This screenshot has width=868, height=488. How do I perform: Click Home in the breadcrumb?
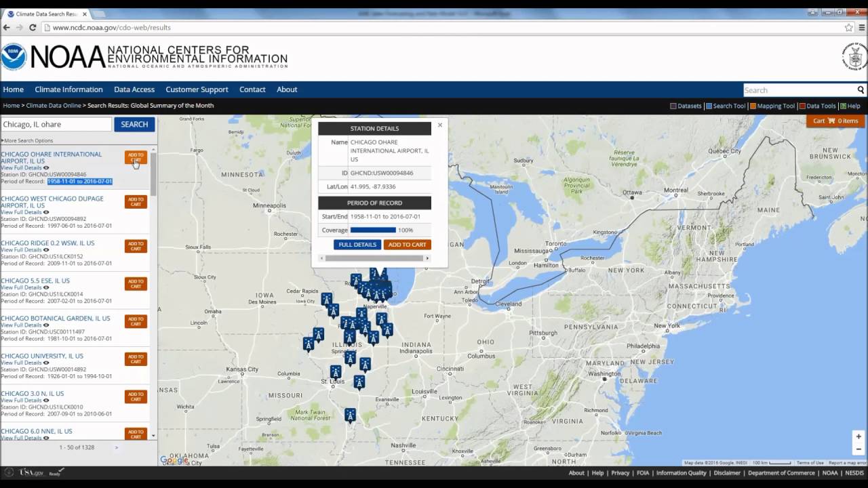pos(11,106)
